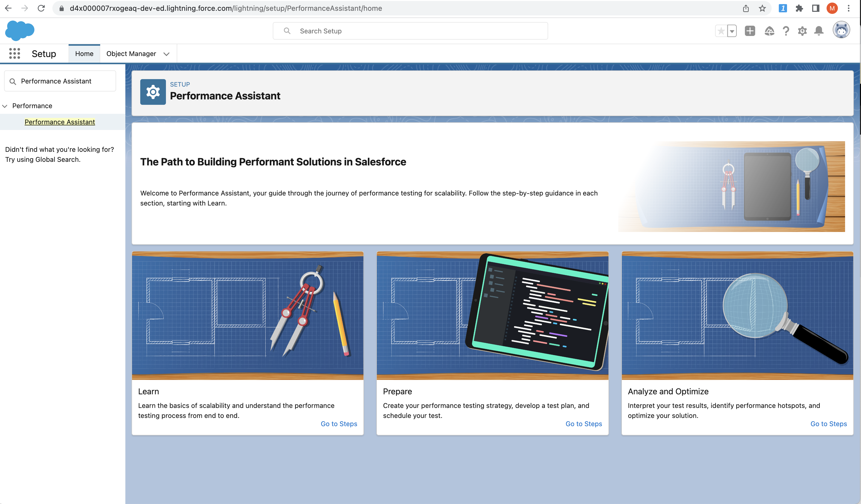The image size is (861, 504).
Task: Click the Favorites star icon
Action: coord(721,31)
